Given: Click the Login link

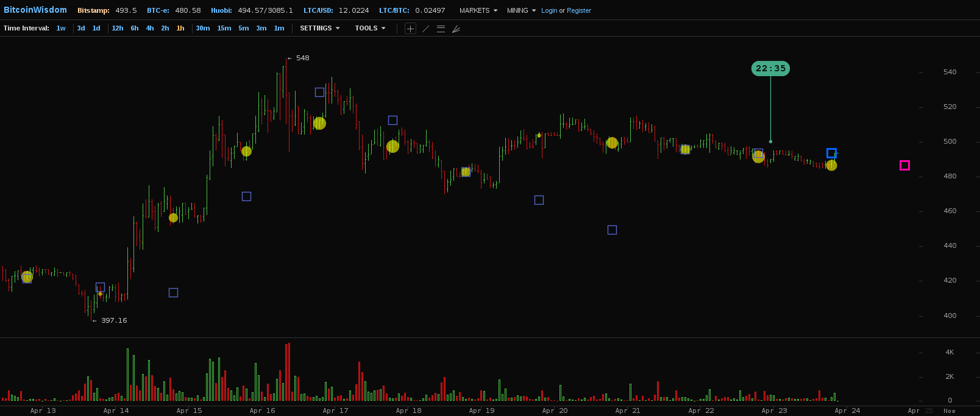Looking at the screenshot, I should point(549,11).
